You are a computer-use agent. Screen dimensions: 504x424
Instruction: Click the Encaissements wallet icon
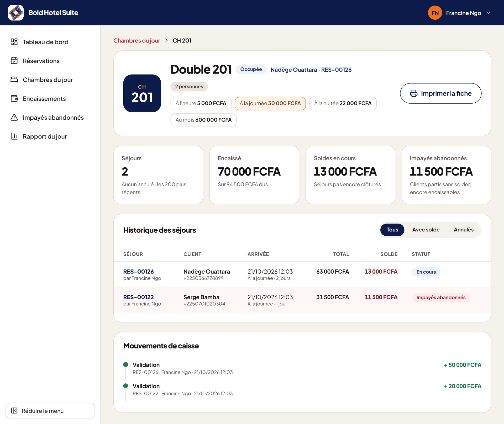[x=14, y=98]
